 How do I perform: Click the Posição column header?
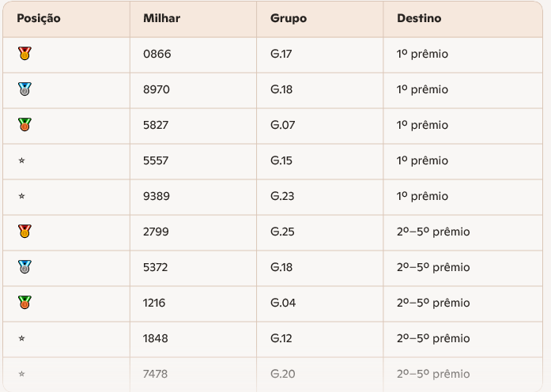pyautogui.click(x=39, y=18)
